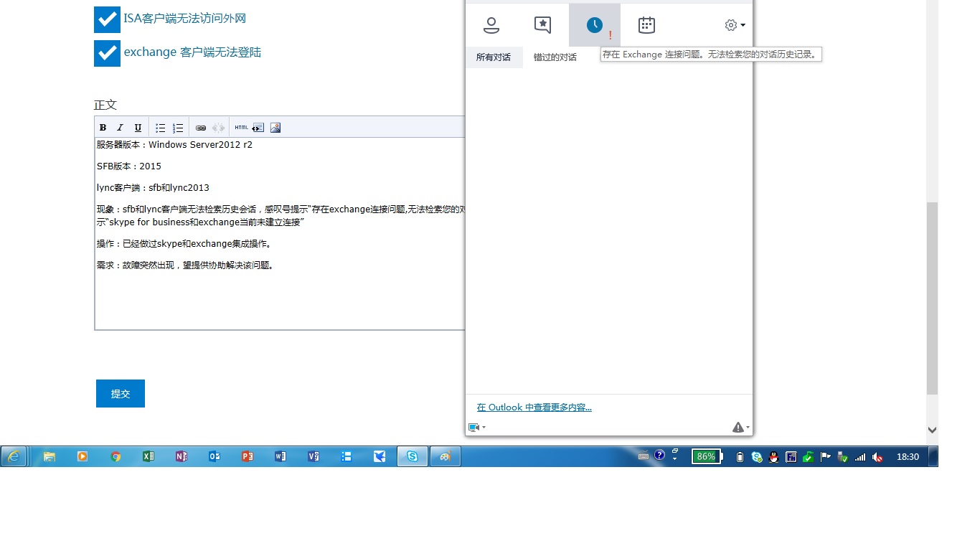The height and width of the screenshot is (551, 980).
Task: Expand the warning triangle dropdown arrow
Action: point(748,428)
